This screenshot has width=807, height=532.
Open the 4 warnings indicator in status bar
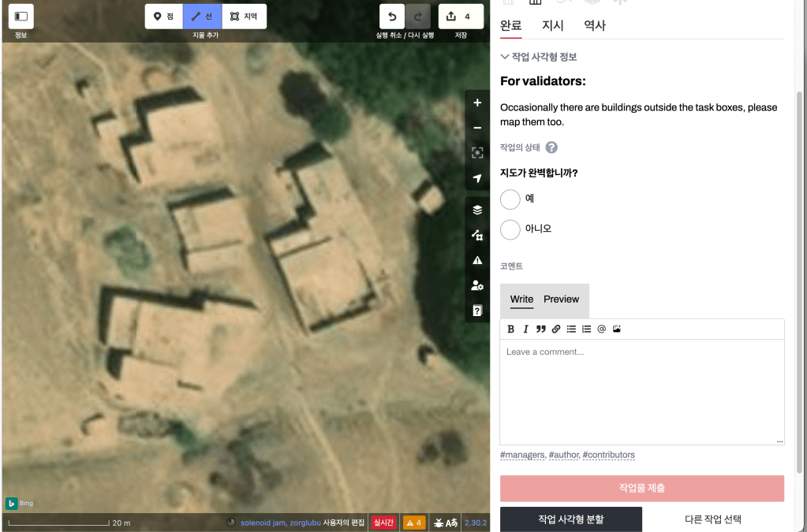point(414,523)
